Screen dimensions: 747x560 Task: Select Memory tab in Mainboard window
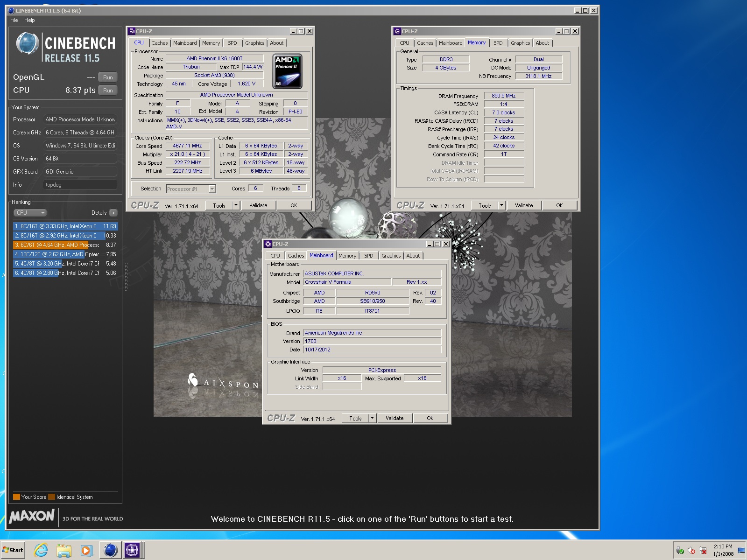click(347, 256)
